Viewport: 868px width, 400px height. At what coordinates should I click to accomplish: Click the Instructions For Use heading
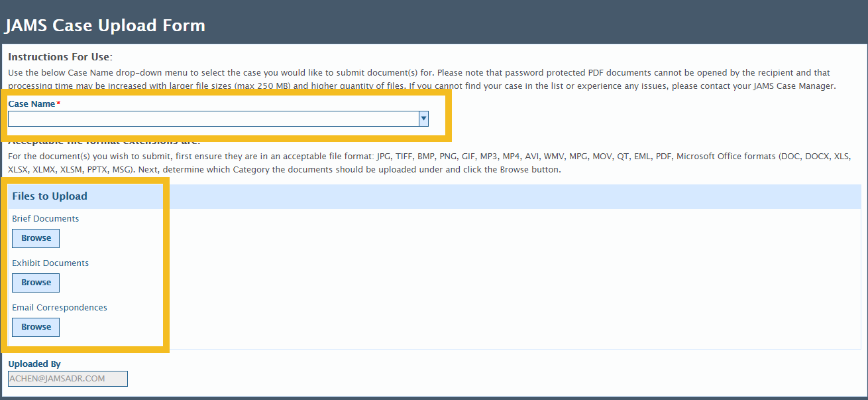[x=60, y=57]
